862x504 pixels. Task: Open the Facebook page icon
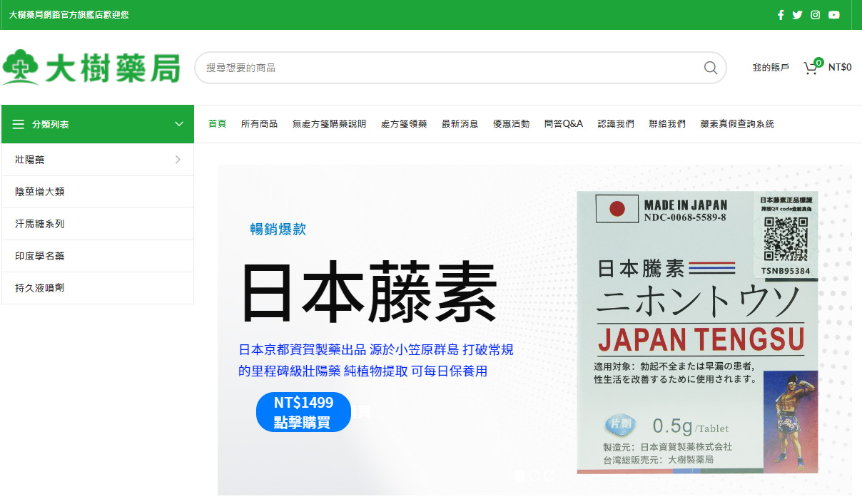[781, 14]
